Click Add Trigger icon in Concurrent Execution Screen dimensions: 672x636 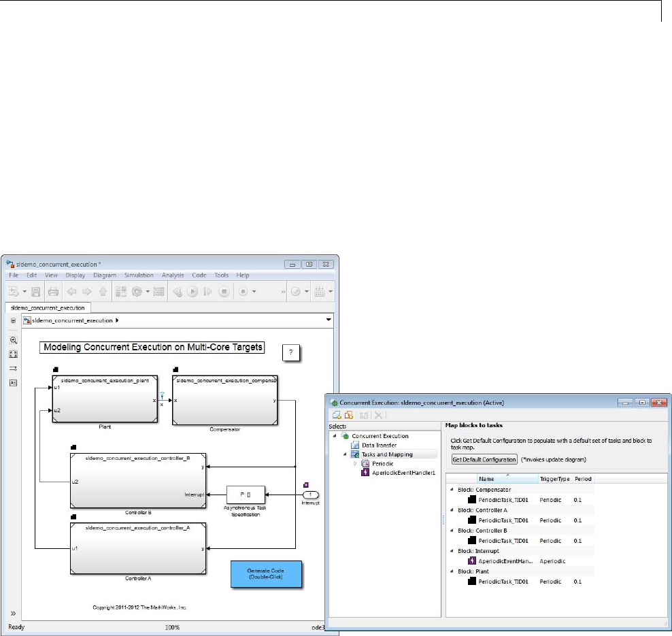coord(349,415)
